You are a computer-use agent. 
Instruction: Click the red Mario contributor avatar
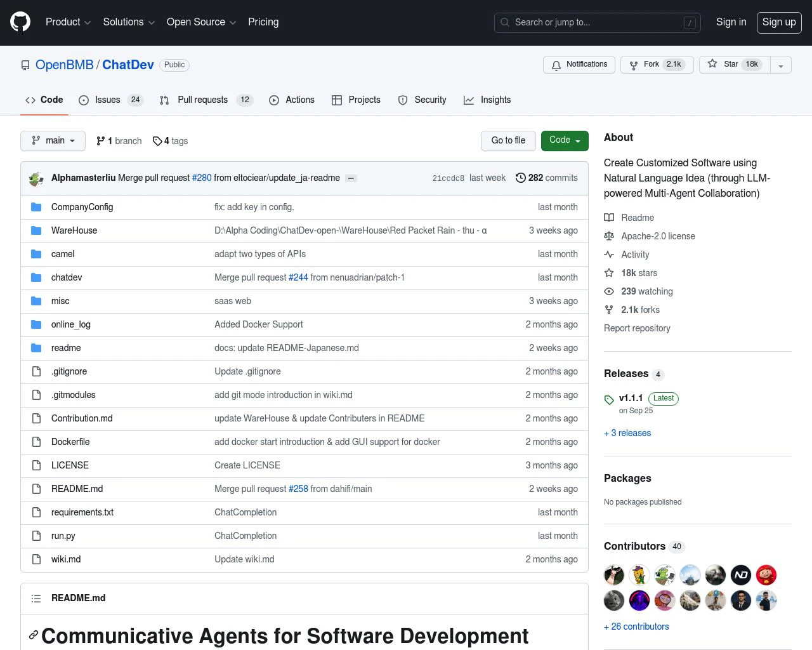coord(766,575)
